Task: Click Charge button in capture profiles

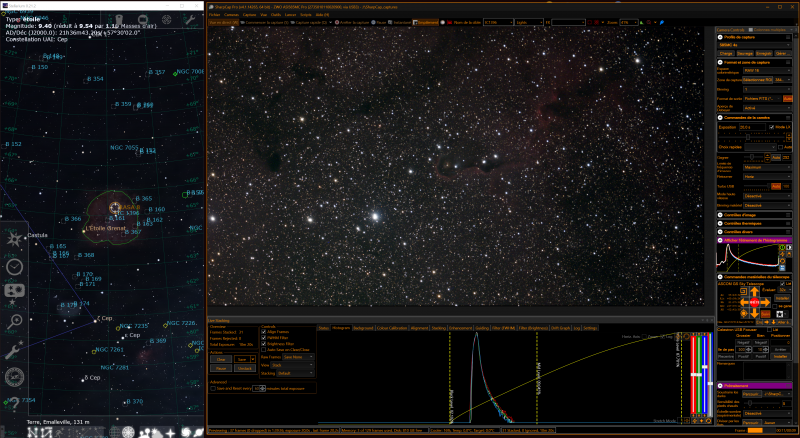Action: 727,54
